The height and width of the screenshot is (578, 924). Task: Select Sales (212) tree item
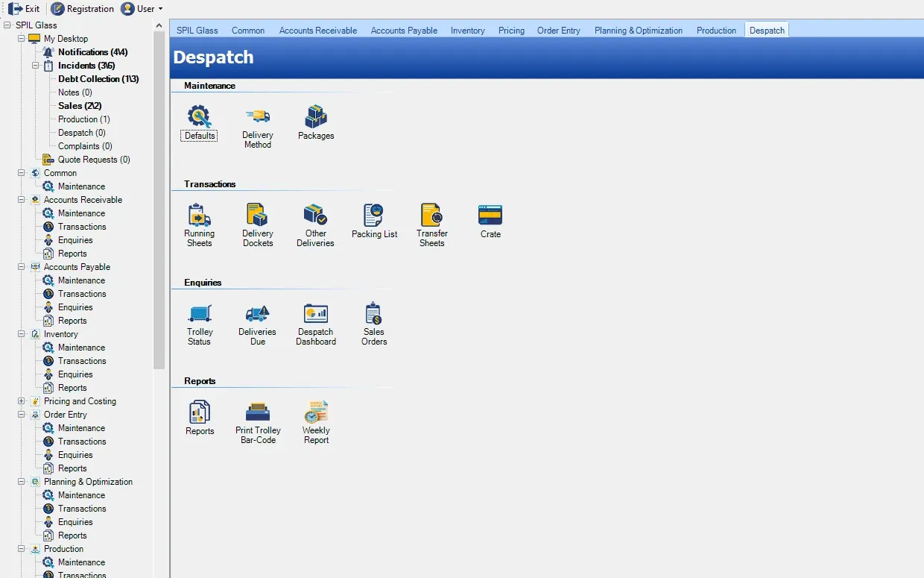click(x=80, y=106)
